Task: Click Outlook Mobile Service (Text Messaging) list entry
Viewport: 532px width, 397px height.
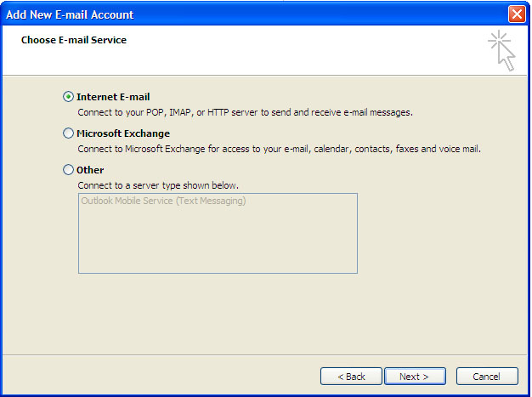Action: point(163,201)
